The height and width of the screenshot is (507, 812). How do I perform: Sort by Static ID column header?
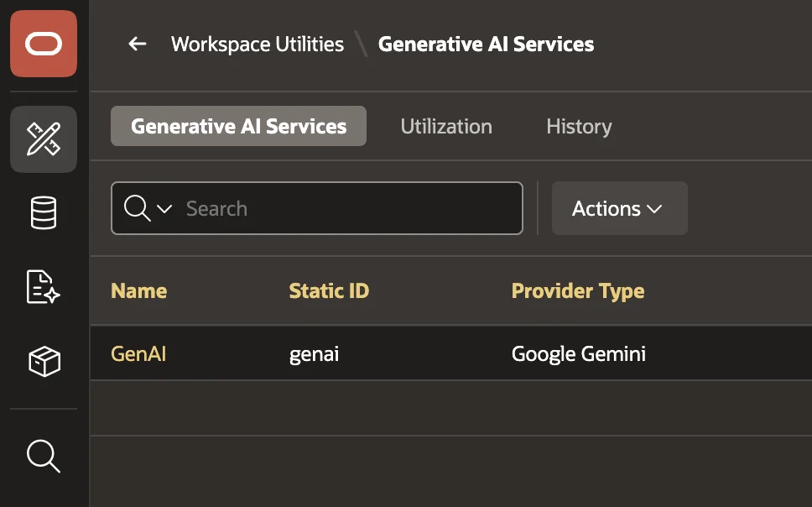coord(329,290)
